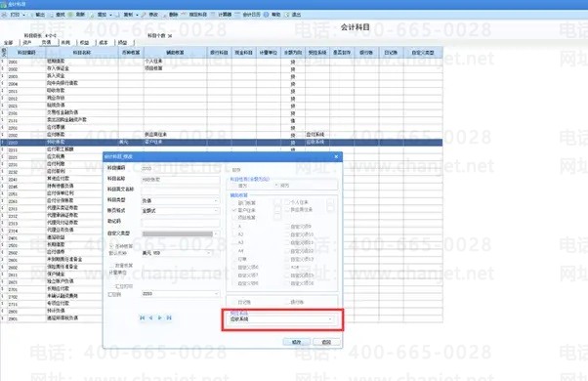The height and width of the screenshot is (381, 588).
Task: Uncheck the 客户往来 checkbox
Action: click(234, 210)
